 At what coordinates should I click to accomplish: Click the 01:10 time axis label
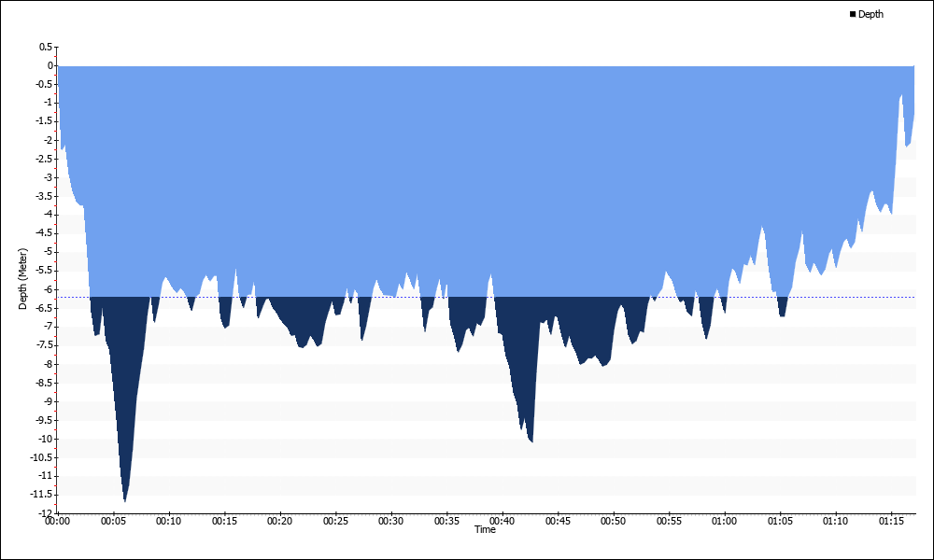click(x=836, y=521)
